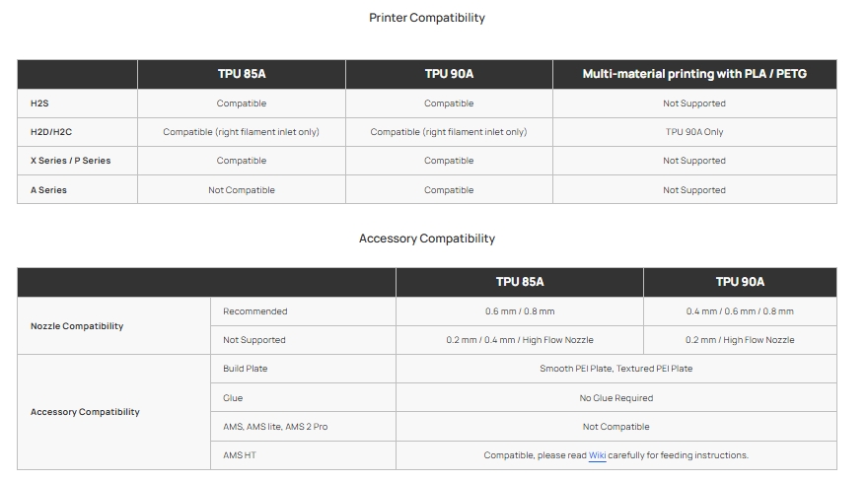Select the H2S row label
The image size is (868, 481).
[39, 103]
